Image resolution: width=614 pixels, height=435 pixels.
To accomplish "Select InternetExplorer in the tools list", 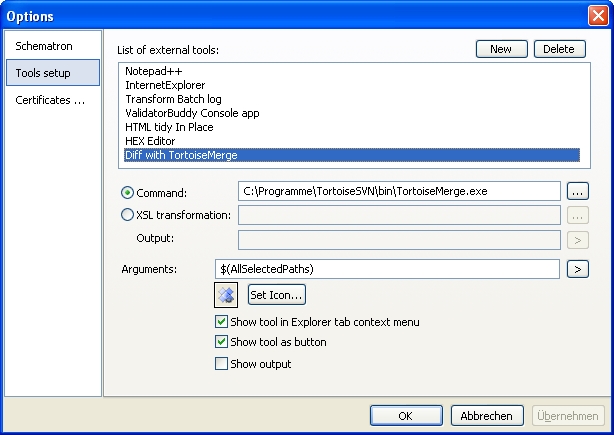I will click(x=352, y=85).
